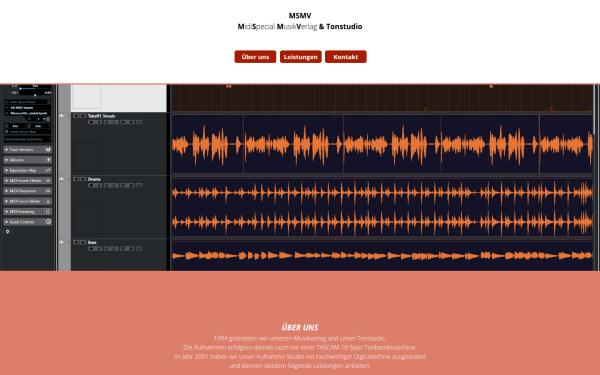Click the Quick Controls dial icon
The image size is (600, 375).
48,222
